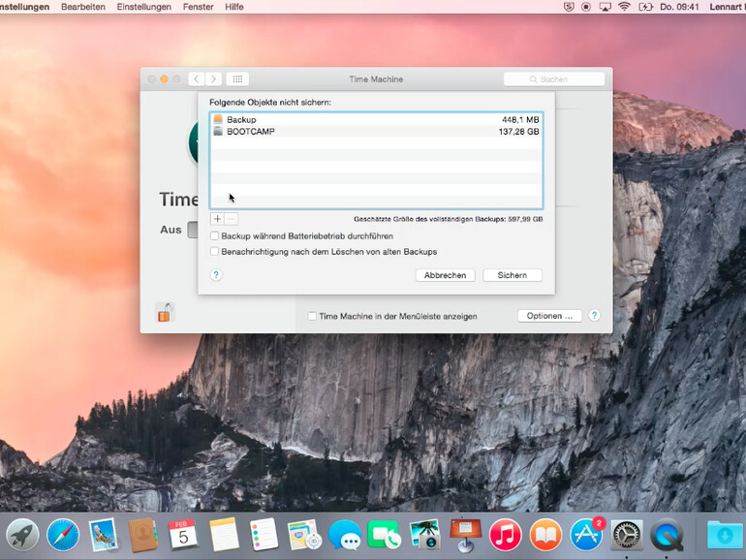Open iBooks in the Dock
Viewport: 746px width, 560px height.
545,535
